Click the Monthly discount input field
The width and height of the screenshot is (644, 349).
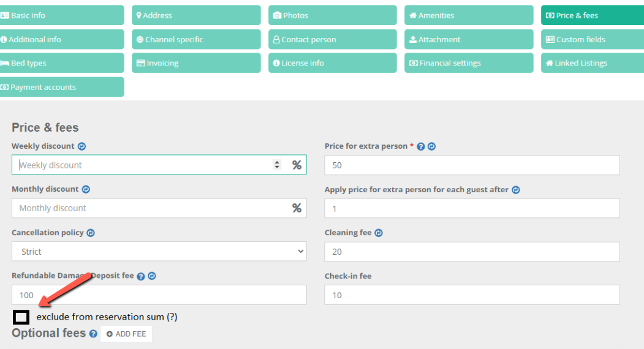pos(159,208)
